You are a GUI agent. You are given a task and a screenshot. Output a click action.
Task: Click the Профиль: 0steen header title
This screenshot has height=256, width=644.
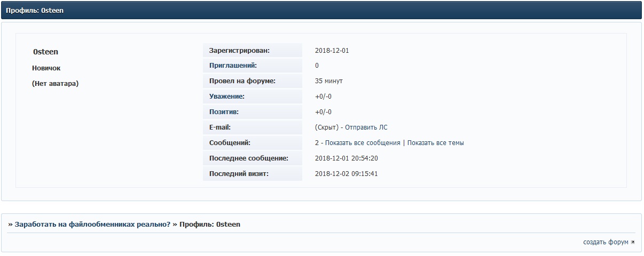tap(35, 10)
